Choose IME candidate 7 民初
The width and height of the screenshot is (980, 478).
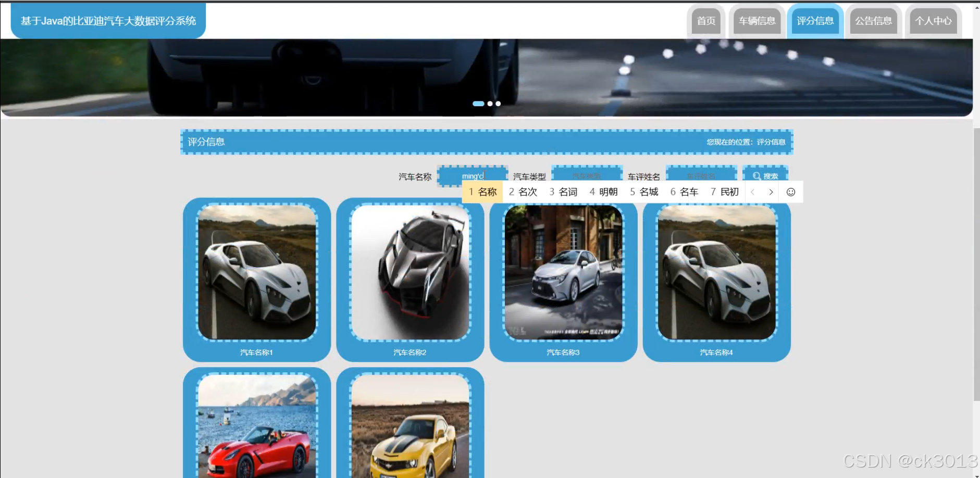(725, 192)
